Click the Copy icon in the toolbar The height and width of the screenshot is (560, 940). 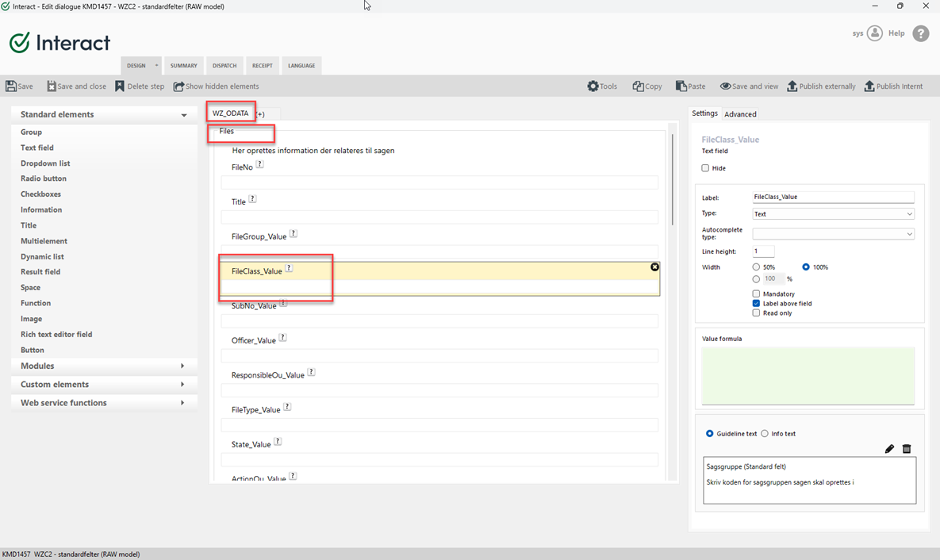[x=638, y=86]
